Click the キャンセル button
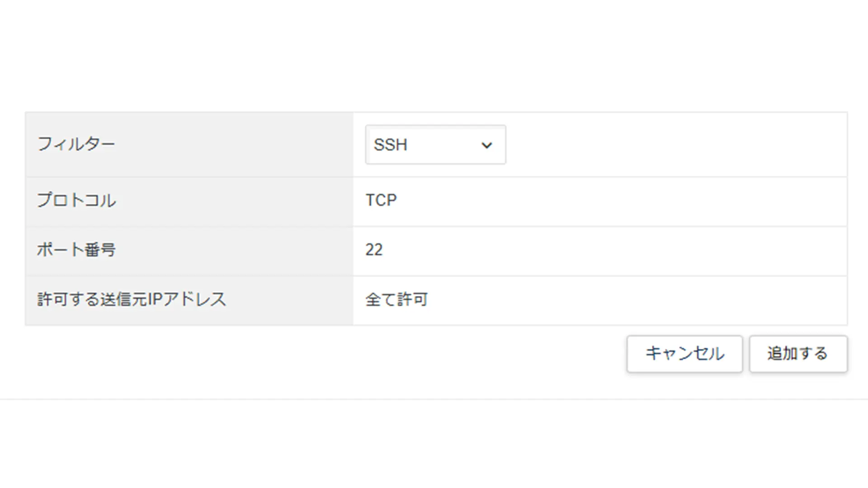Viewport: 868px width, 488px height. click(x=684, y=354)
